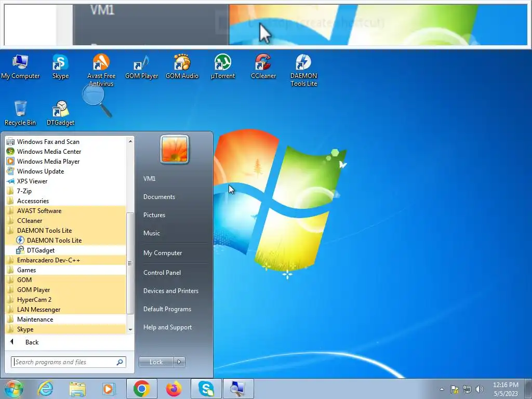Image resolution: width=532 pixels, height=399 pixels.
Task: Select the GOM Player desktop shortcut
Action: pos(141,67)
